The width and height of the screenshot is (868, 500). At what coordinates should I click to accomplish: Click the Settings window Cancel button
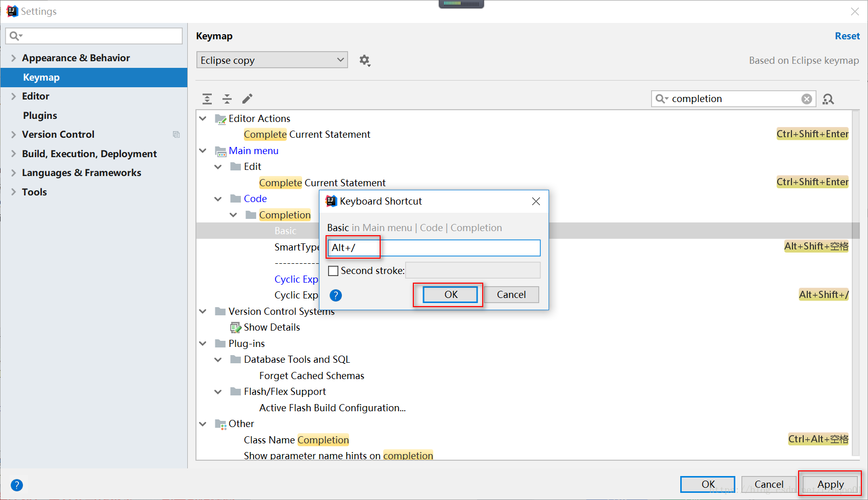768,484
